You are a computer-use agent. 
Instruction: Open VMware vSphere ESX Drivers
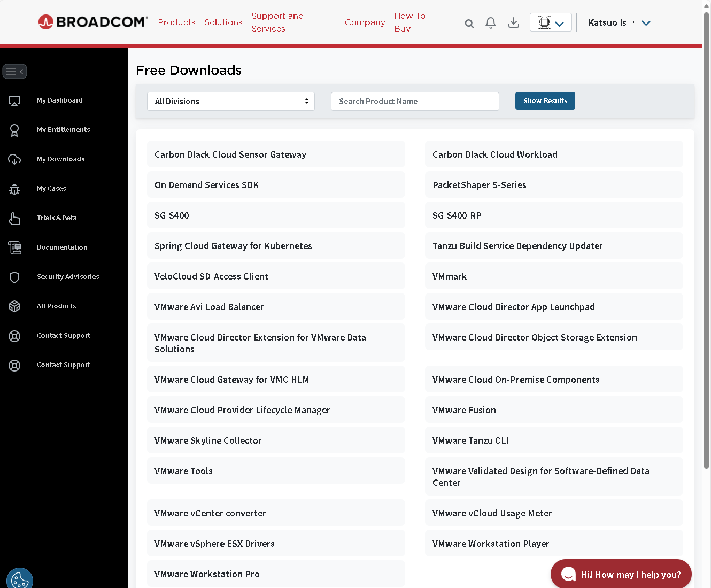(276, 544)
